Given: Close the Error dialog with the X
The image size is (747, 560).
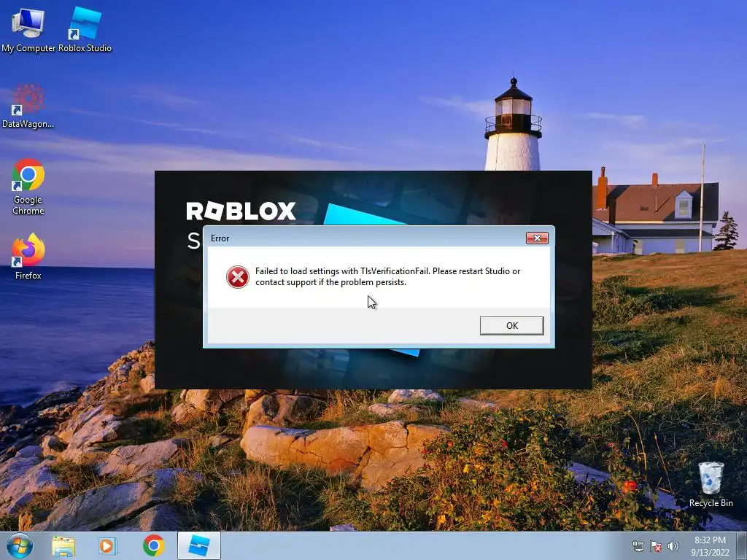Looking at the screenshot, I should coord(537,238).
